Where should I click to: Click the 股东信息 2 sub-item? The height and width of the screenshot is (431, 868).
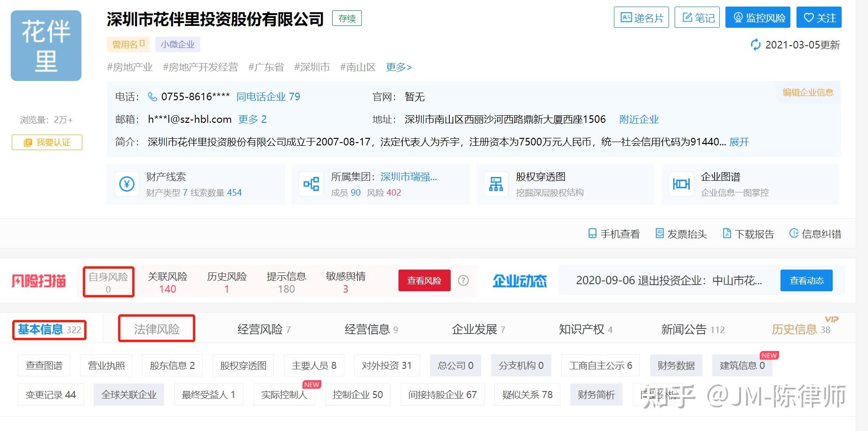(x=172, y=366)
